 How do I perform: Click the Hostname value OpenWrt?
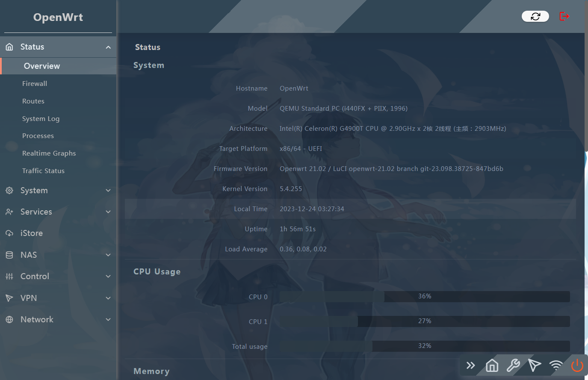click(294, 88)
